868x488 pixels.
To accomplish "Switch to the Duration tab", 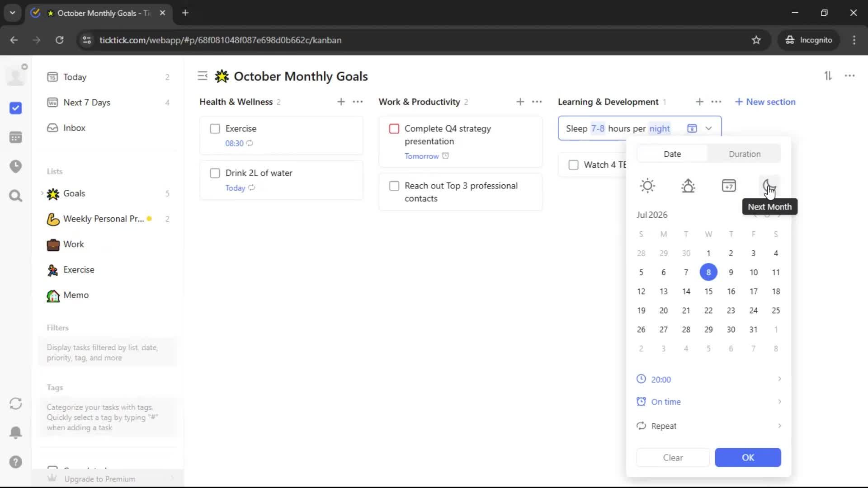I will (744, 154).
